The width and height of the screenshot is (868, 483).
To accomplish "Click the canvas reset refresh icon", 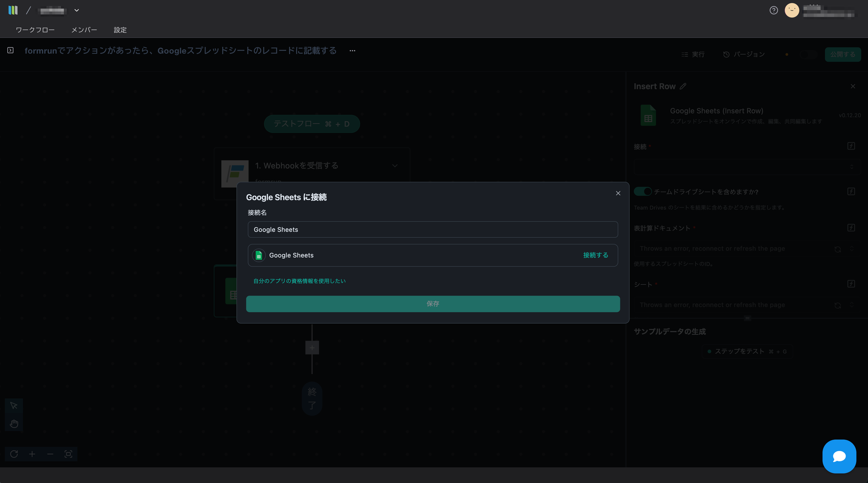I will pyautogui.click(x=14, y=454).
